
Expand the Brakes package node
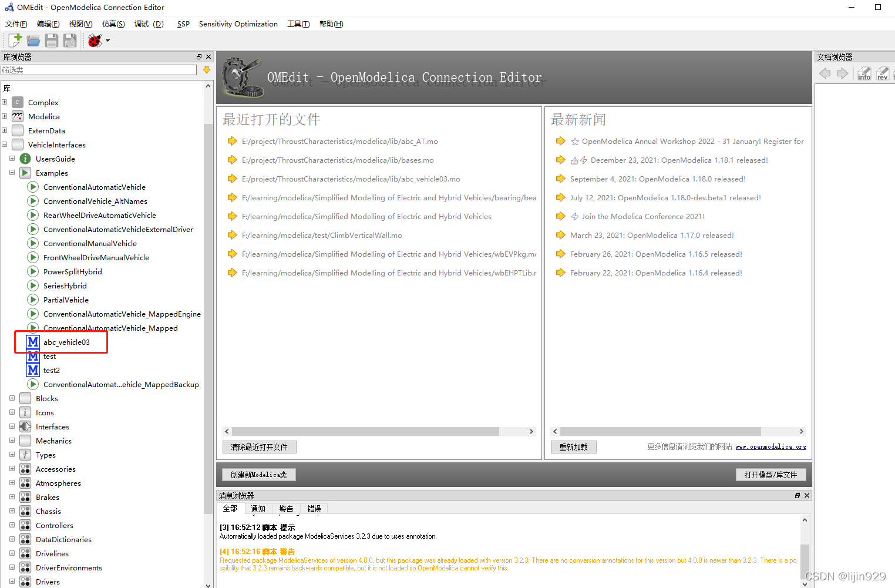12,497
